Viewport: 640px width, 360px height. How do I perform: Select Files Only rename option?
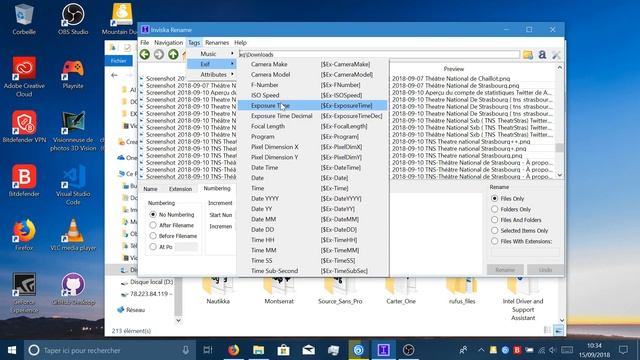point(509,198)
